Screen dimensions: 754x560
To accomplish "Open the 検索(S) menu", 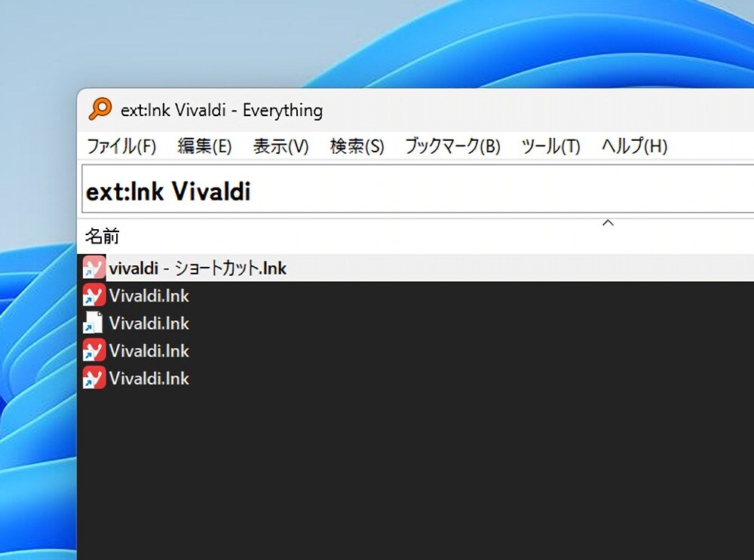I will click(x=357, y=146).
